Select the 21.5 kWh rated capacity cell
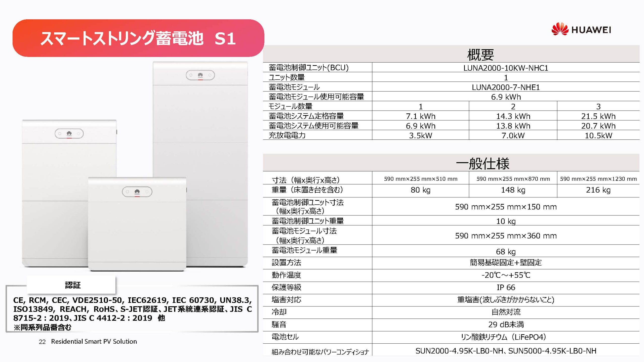This screenshot has width=644, height=362. (598, 116)
